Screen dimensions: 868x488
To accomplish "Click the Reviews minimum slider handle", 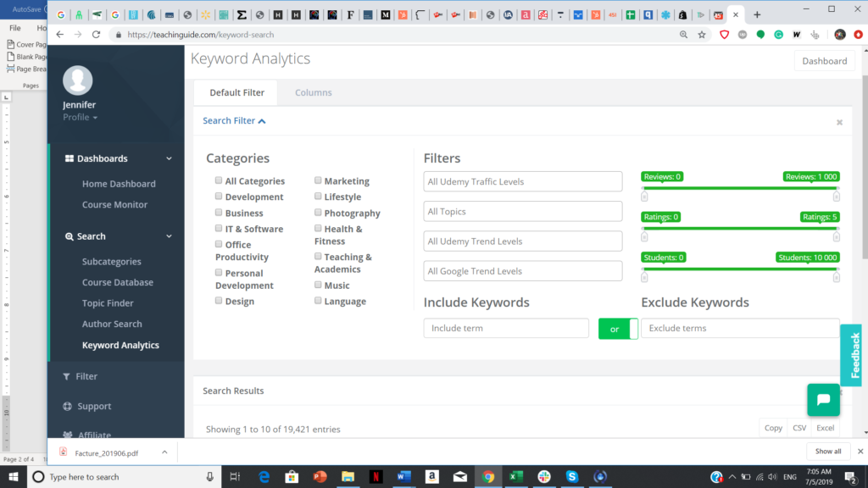I will 644,197.
